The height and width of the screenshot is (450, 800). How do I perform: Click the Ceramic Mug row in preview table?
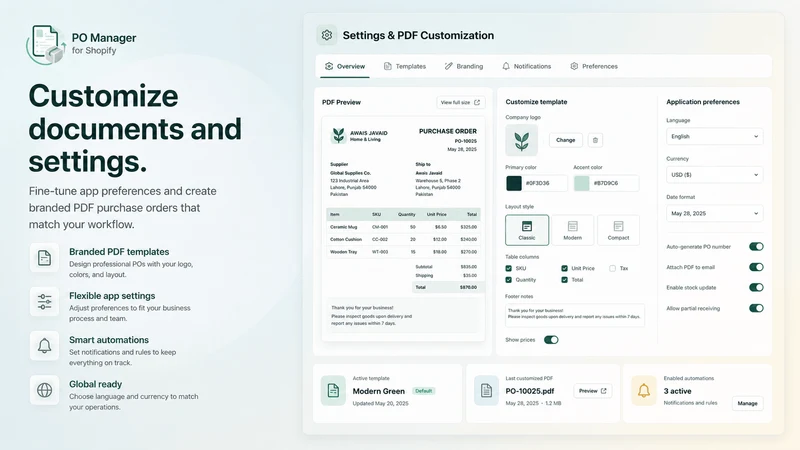coord(403,227)
